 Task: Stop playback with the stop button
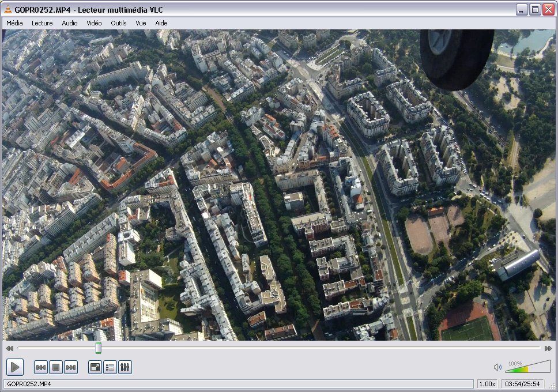(56, 367)
